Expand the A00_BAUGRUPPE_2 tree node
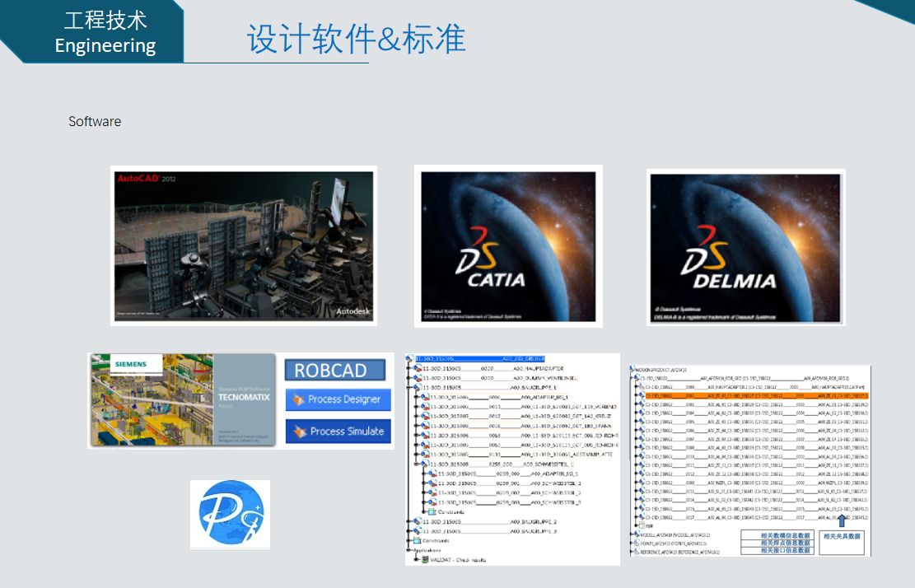This screenshot has height=588, width=915. pyautogui.click(x=409, y=521)
